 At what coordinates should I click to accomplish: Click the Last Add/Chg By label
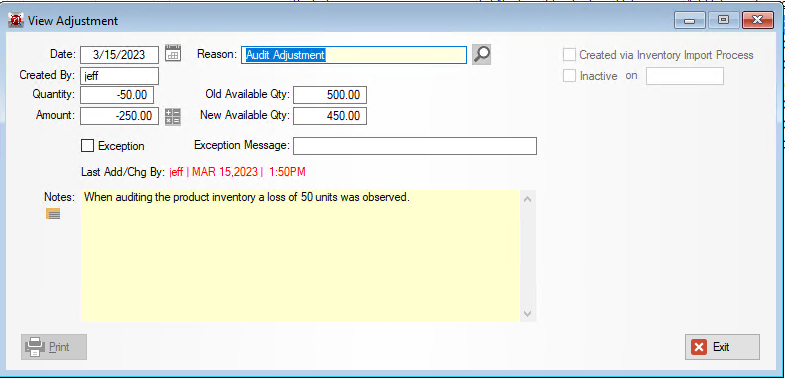pyautogui.click(x=123, y=172)
